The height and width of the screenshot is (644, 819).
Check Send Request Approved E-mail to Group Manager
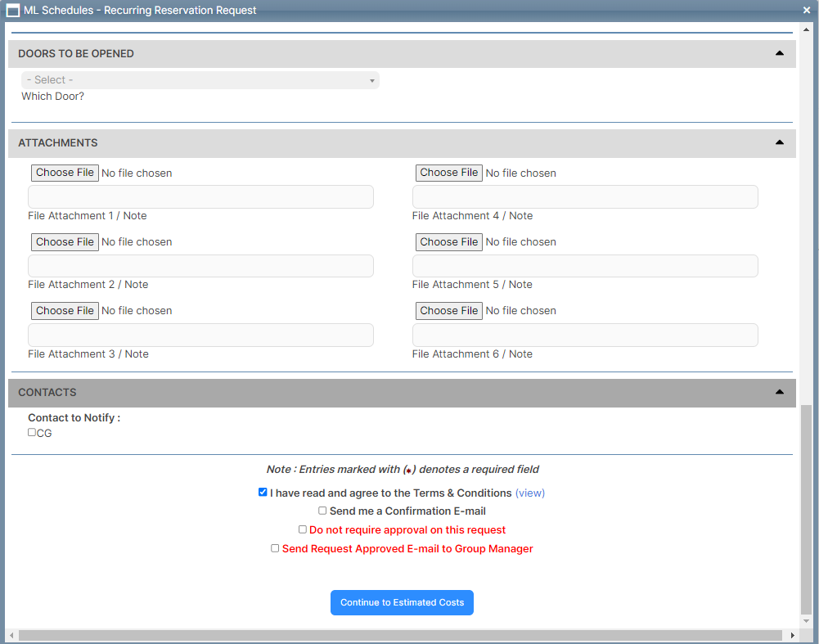click(x=275, y=548)
